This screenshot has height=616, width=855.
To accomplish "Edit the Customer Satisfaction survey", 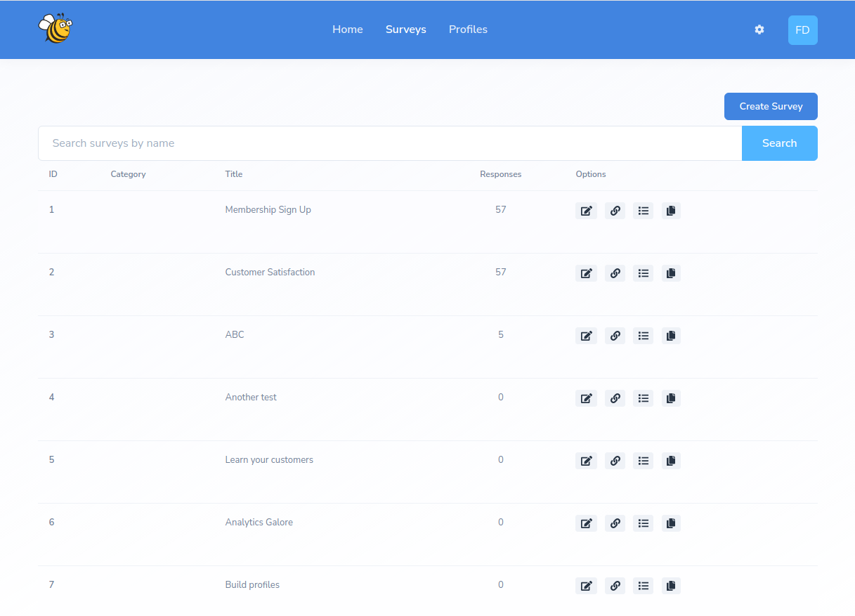I will 586,273.
